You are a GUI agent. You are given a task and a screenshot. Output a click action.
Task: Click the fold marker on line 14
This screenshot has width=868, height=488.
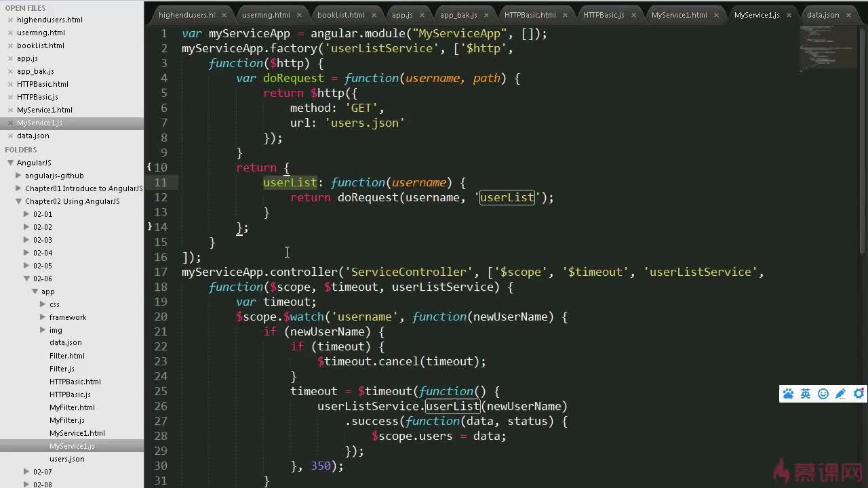(149, 226)
